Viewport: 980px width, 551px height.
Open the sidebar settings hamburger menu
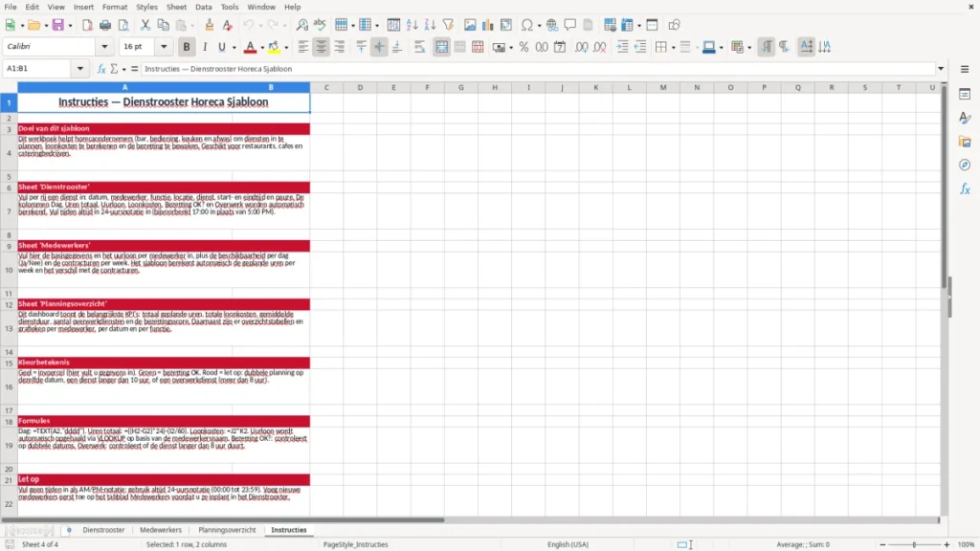pyautogui.click(x=965, y=69)
